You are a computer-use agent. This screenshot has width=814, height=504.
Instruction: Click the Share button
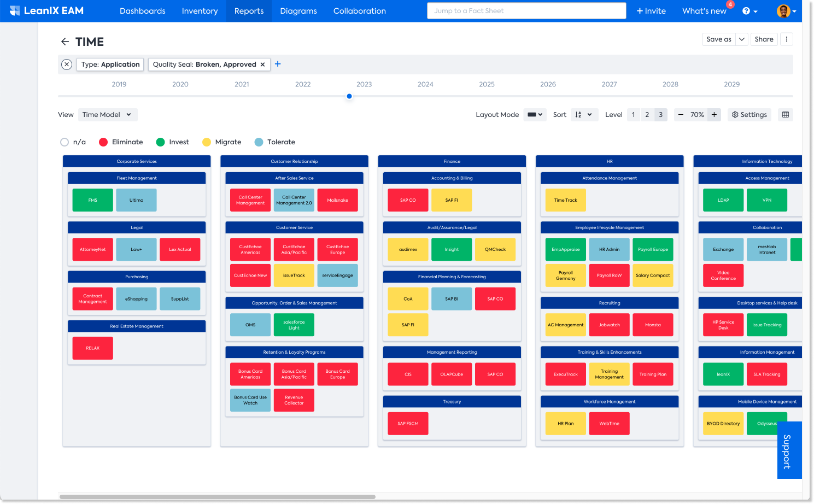pos(764,39)
